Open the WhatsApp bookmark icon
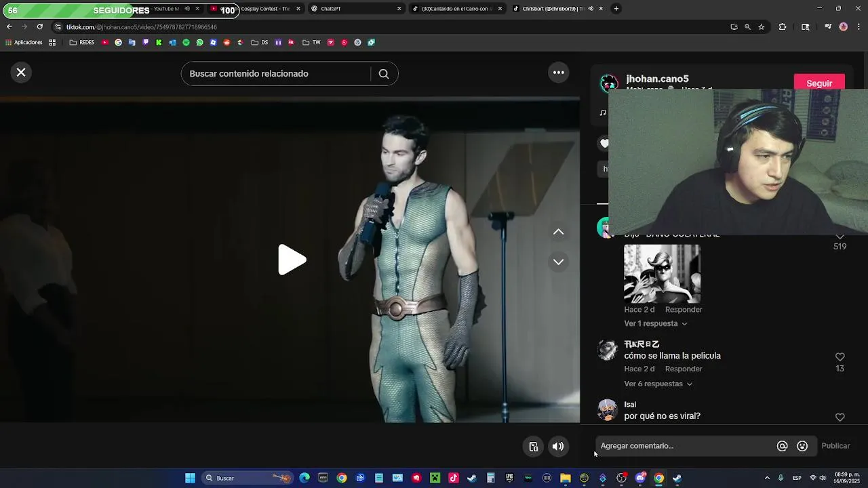 pyautogui.click(x=199, y=42)
